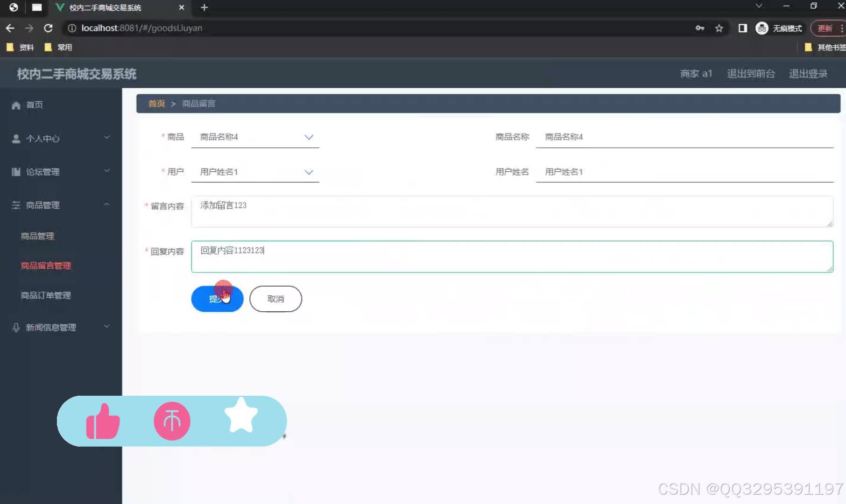846x504 pixels.
Task: Open the 资料 bookmark folder
Action: [20, 47]
